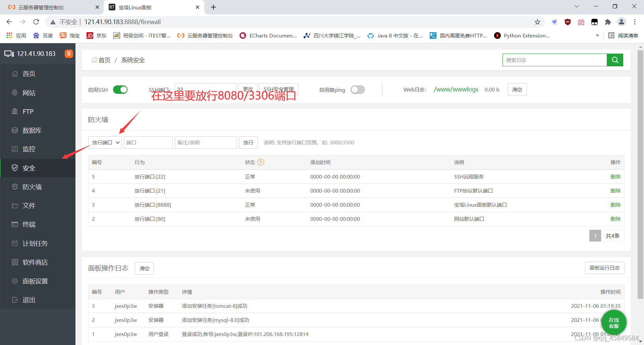This screenshot has height=345, width=644.
Task: Bookmark this page with the star icon
Action: (x=537, y=22)
